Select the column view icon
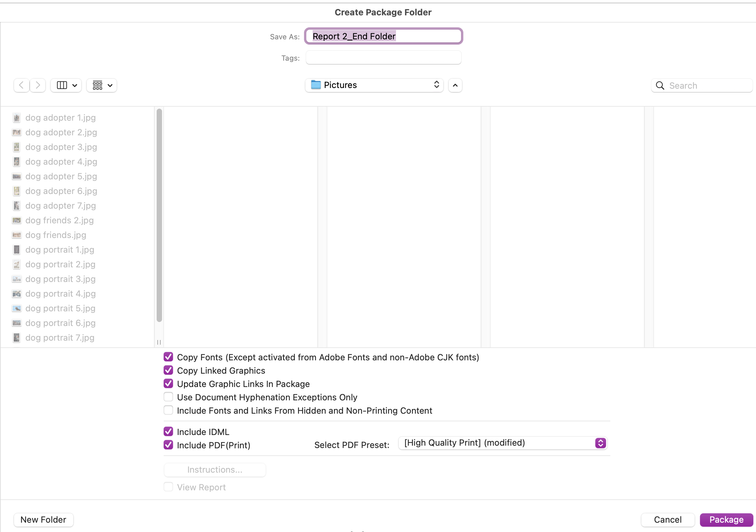The height and width of the screenshot is (532, 756). 61,85
